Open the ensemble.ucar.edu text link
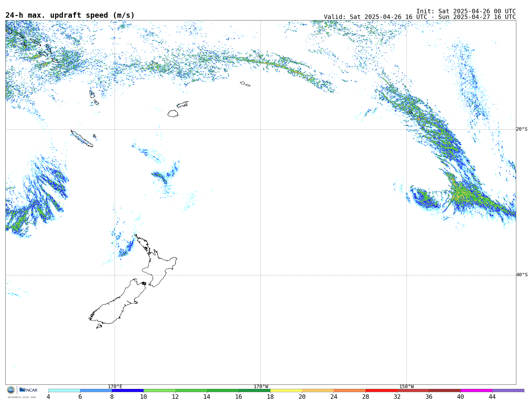This screenshot has height=400, width=532. pos(22,397)
